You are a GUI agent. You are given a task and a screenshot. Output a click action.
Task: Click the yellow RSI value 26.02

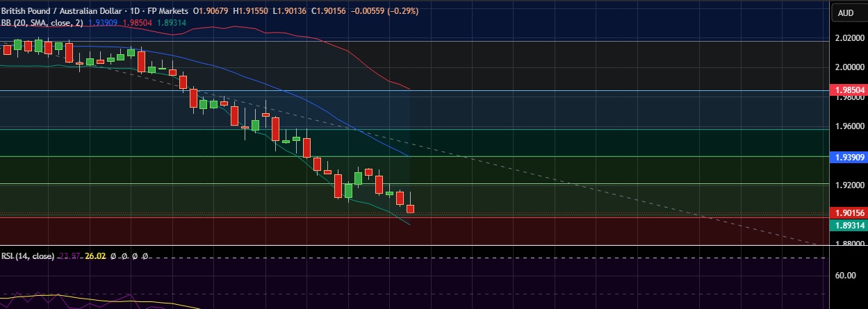[95, 256]
